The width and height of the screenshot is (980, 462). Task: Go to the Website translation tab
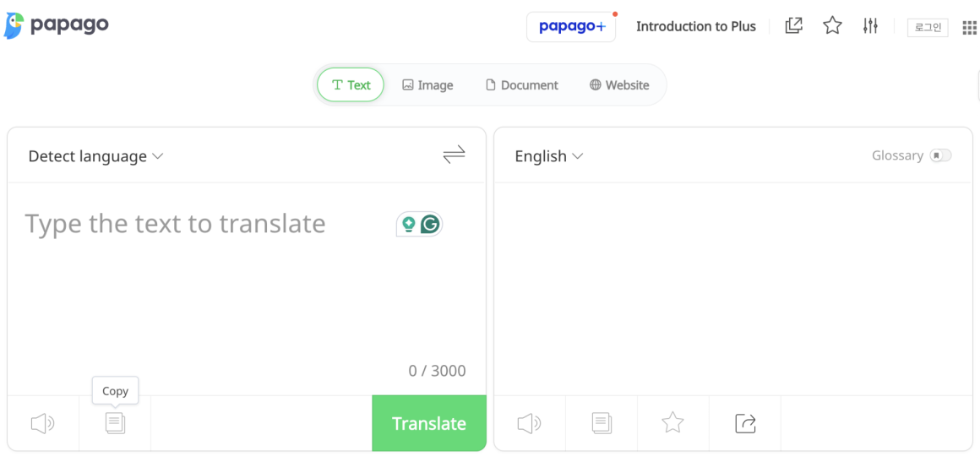pos(619,85)
